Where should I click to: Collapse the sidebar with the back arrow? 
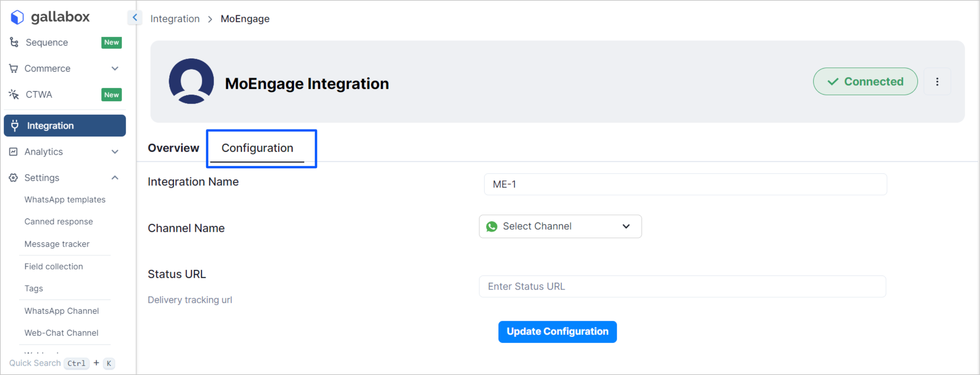[135, 17]
